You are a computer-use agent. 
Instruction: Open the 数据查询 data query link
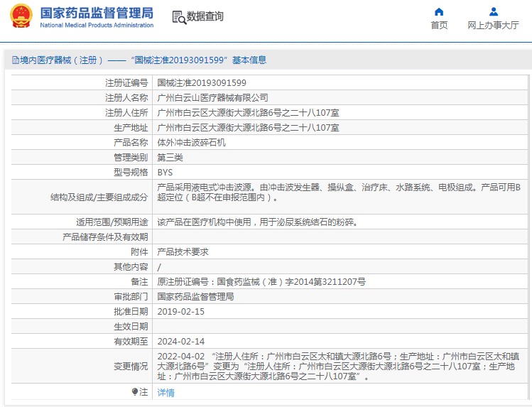205,16
